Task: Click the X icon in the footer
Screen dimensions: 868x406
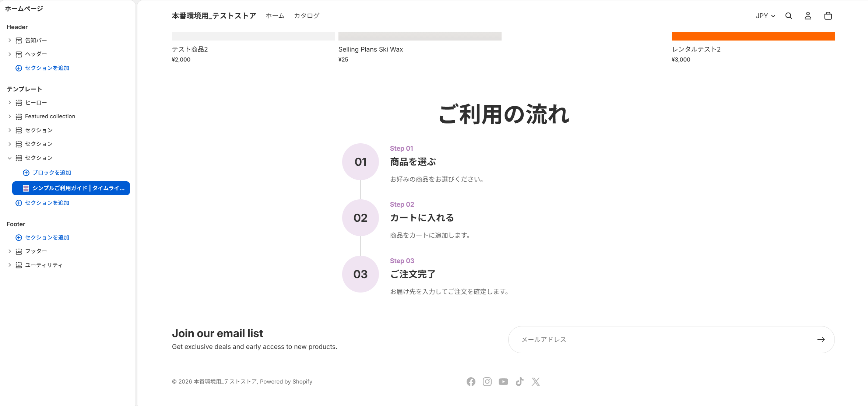Action: (536, 382)
